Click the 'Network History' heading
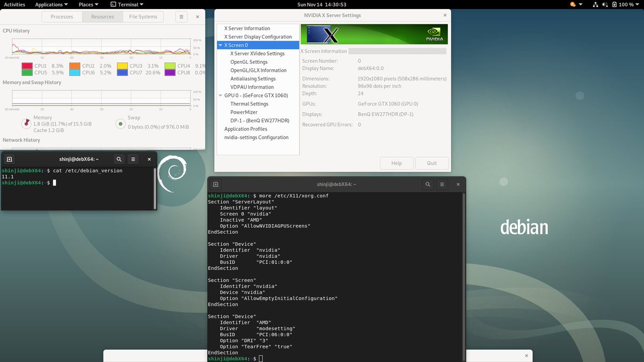 (x=21, y=140)
